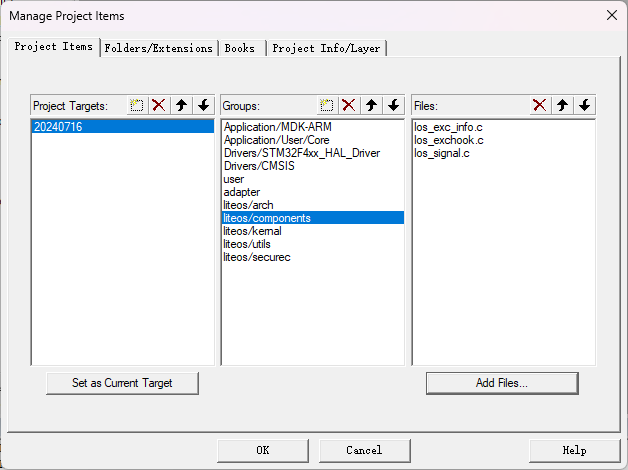Switch to the Project Items tab
628x470 pixels.
click(x=54, y=47)
